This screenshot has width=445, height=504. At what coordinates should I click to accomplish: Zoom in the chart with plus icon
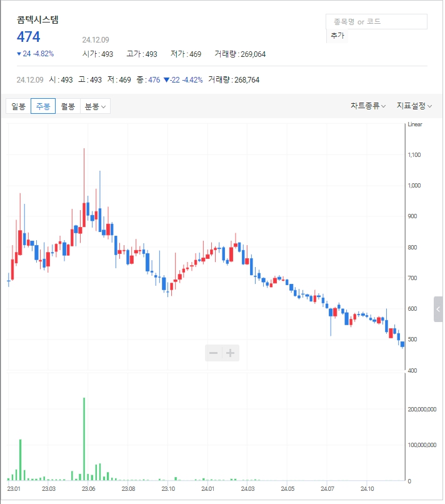(231, 353)
